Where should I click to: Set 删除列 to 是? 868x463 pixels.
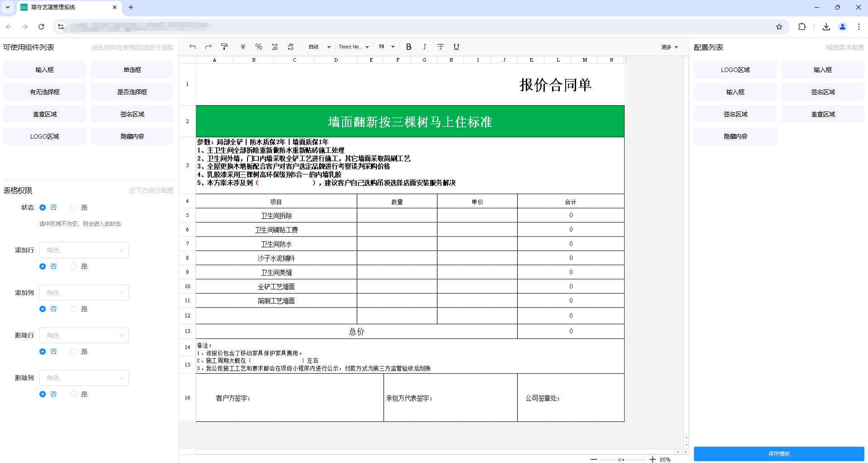point(73,394)
